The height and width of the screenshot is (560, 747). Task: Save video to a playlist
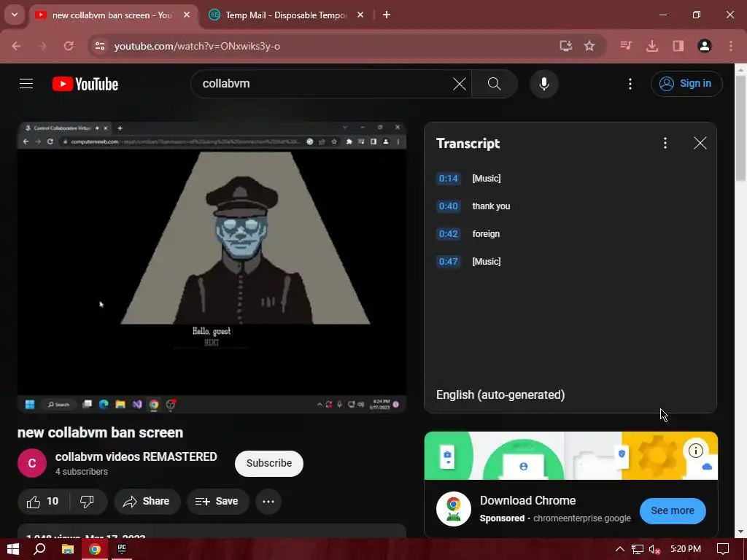(217, 502)
